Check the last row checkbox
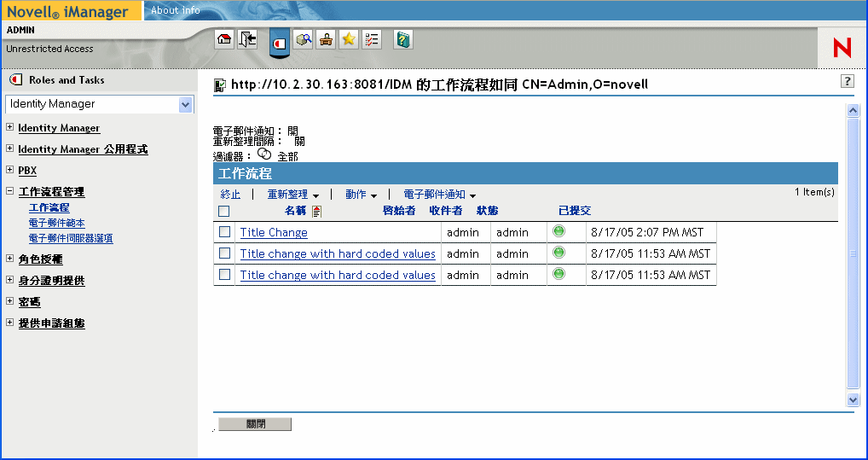The image size is (868, 460). (224, 274)
